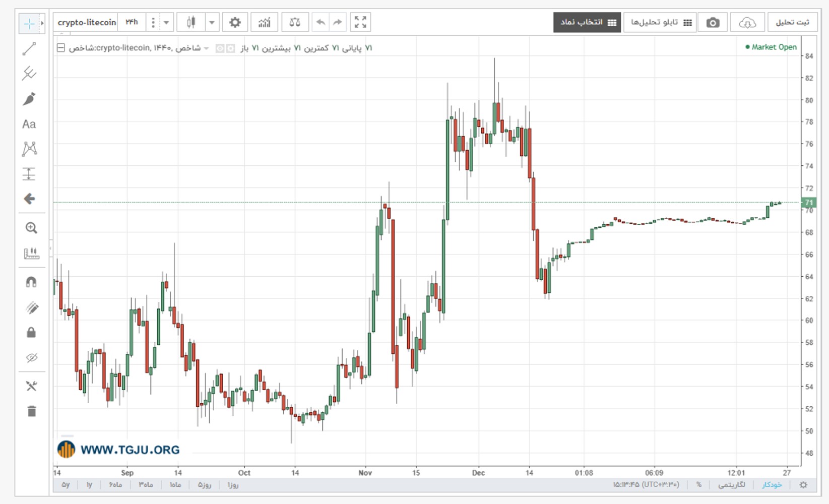Toggle logarithmic scale لگاریتمی
Image resolution: width=829 pixels, height=504 pixels.
[731, 485]
